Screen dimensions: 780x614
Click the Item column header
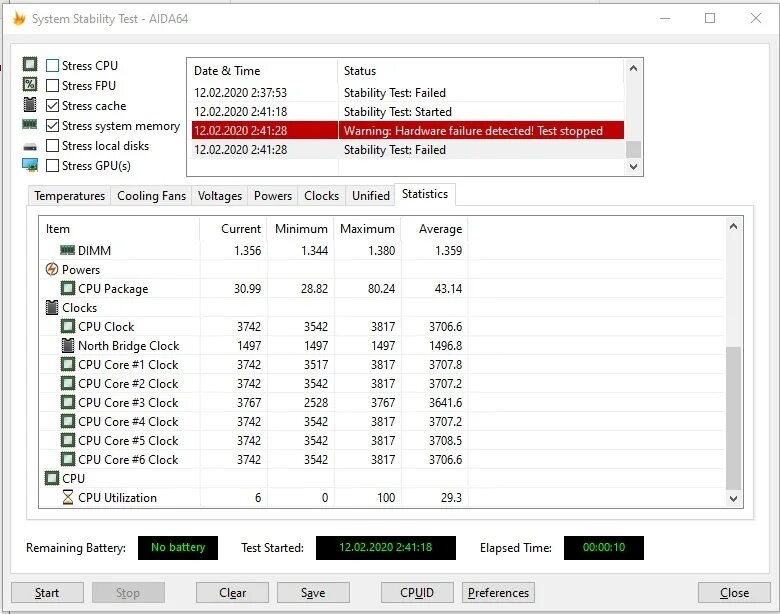119,229
